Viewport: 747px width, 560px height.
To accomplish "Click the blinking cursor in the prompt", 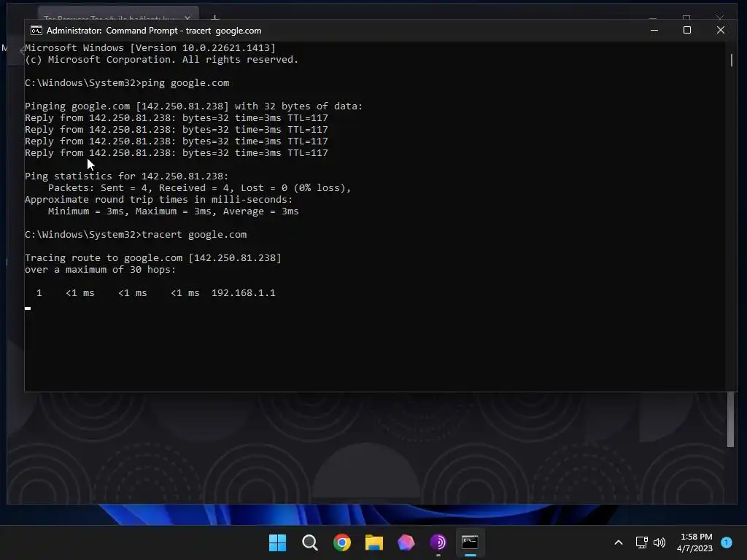I will pos(28,308).
